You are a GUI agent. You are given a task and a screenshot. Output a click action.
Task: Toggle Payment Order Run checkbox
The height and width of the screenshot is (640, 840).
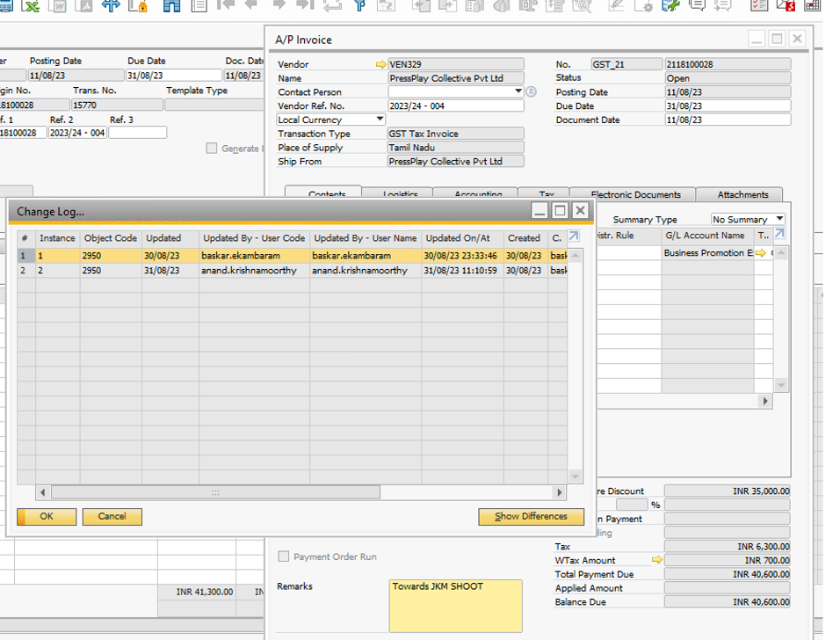284,556
